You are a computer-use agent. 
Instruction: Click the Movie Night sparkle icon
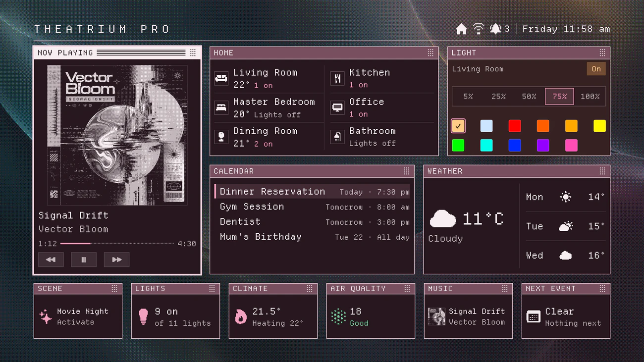pyautogui.click(x=46, y=316)
